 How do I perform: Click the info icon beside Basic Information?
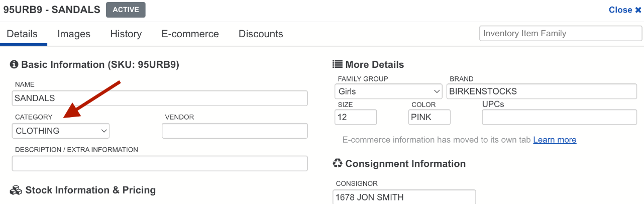(14, 65)
